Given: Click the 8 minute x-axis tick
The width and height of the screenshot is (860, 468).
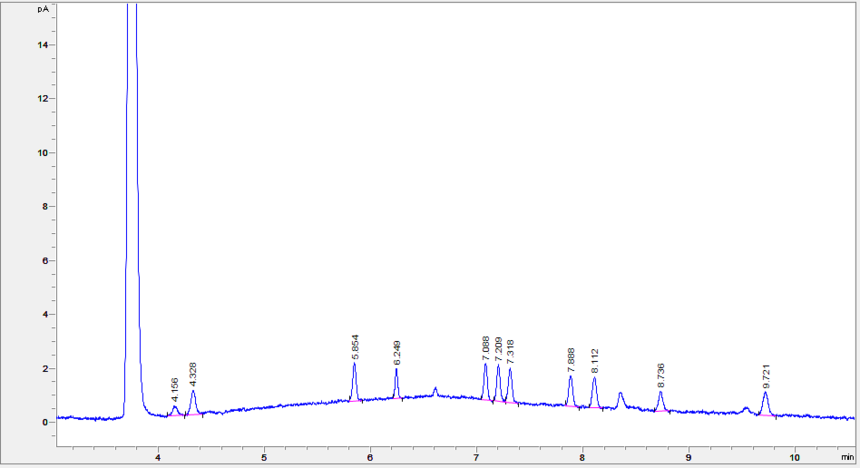Looking at the screenshot, I should click(582, 456).
